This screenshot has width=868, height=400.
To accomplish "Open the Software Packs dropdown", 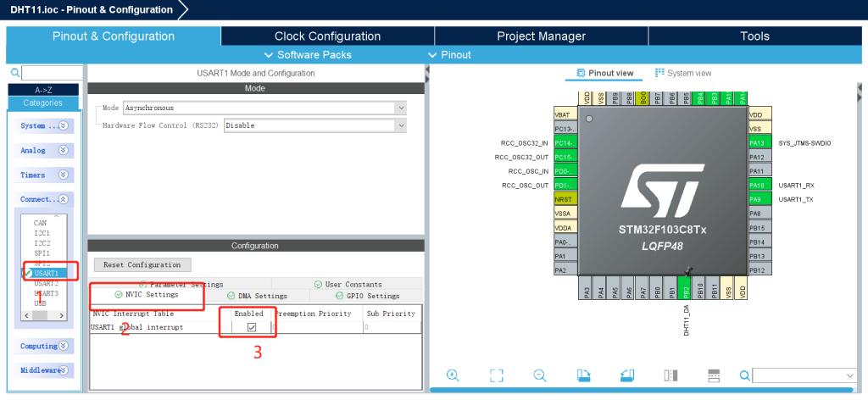I will click(308, 55).
